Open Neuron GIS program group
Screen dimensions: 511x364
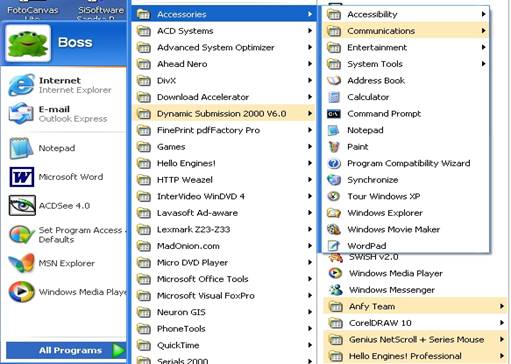pos(224,312)
